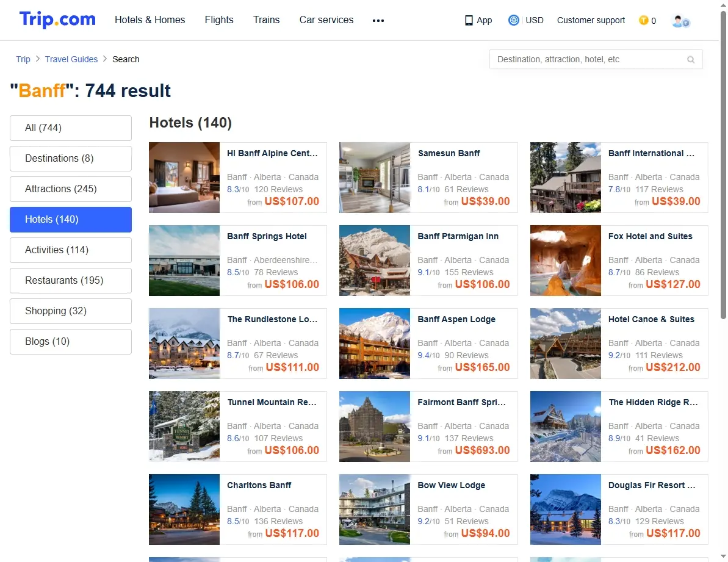Click the scrollbar down arrow
This screenshot has width=728, height=562.
coord(723,556)
